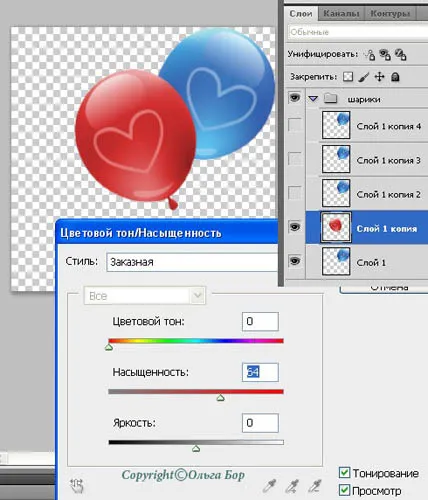Select the add to sample eyedropper
428x500 pixels.
pyautogui.click(x=292, y=486)
